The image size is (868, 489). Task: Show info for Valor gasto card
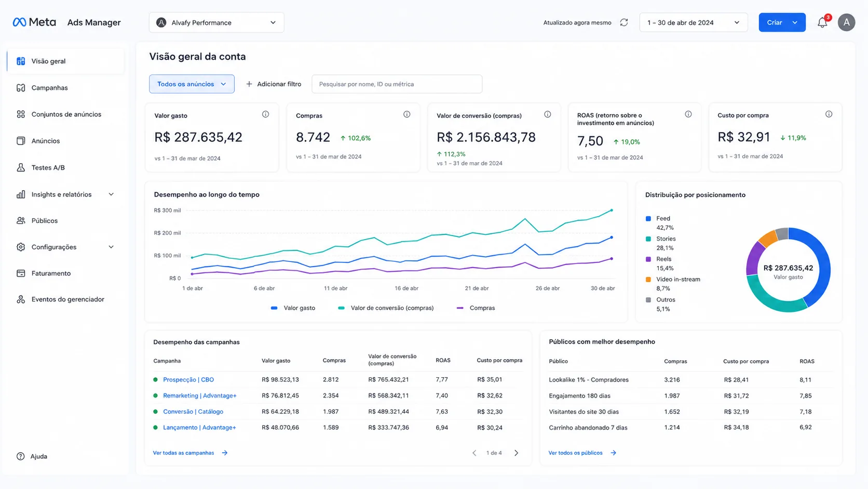click(x=265, y=114)
